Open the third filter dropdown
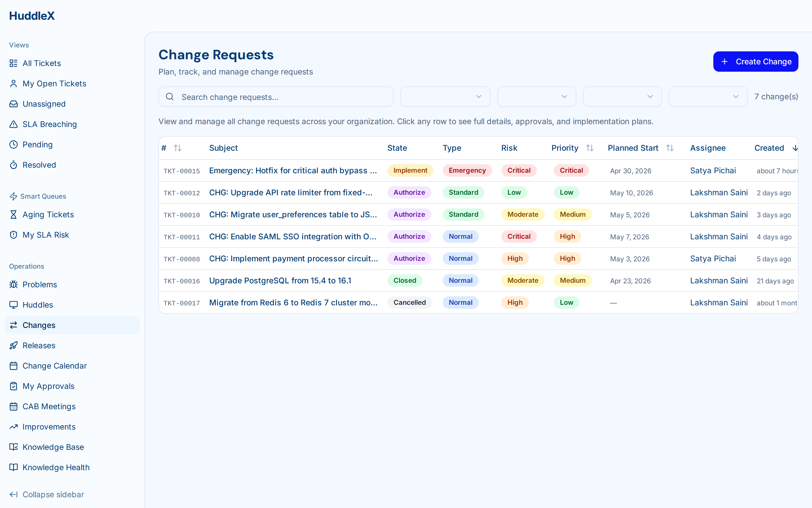The width and height of the screenshot is (812, 508). [x=623, y=97]
